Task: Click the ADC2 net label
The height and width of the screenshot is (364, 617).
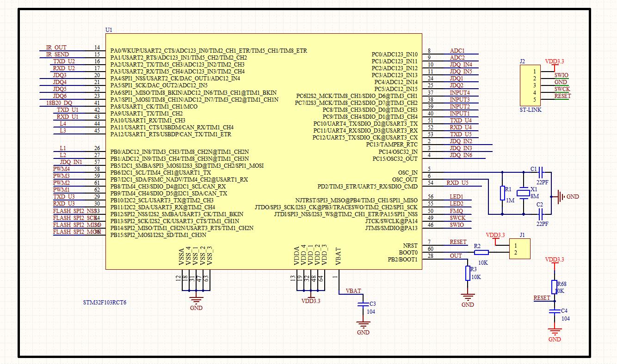Action: click(x=457, y=58)
